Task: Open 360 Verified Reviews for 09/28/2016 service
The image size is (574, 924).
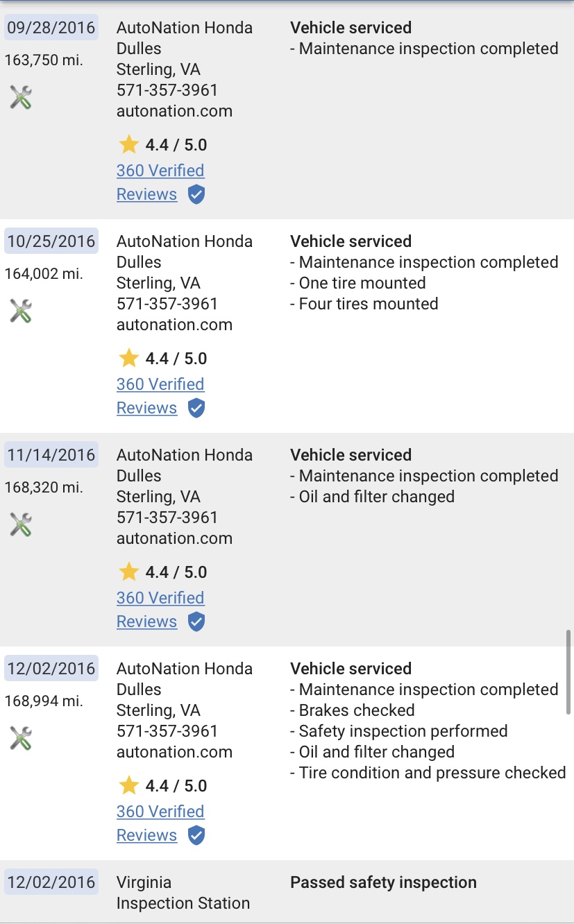Action: pyautogui.click(x=160, y=182)
